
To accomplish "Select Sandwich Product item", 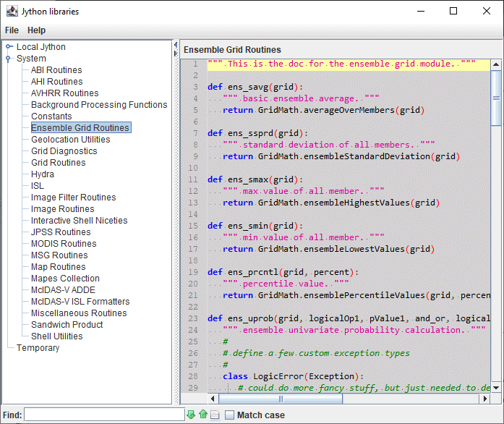I will (x=67, y=325).
